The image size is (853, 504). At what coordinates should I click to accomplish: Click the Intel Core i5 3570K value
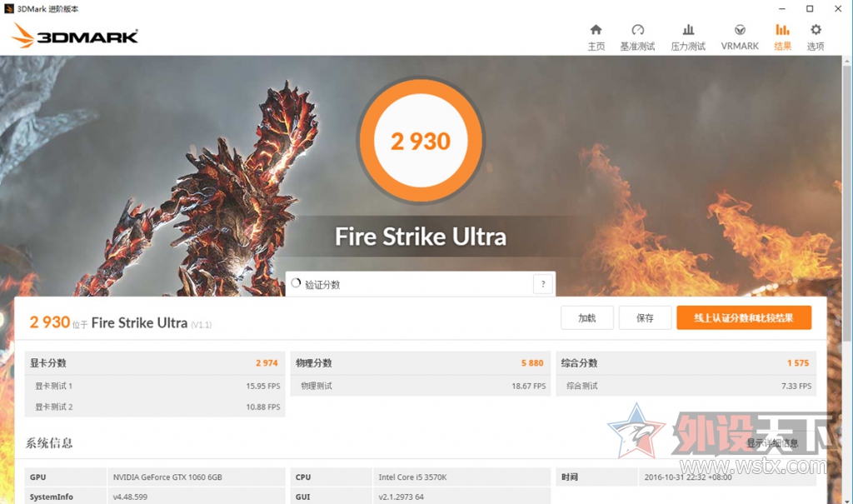pyautogui.click(x=412, y=477)
